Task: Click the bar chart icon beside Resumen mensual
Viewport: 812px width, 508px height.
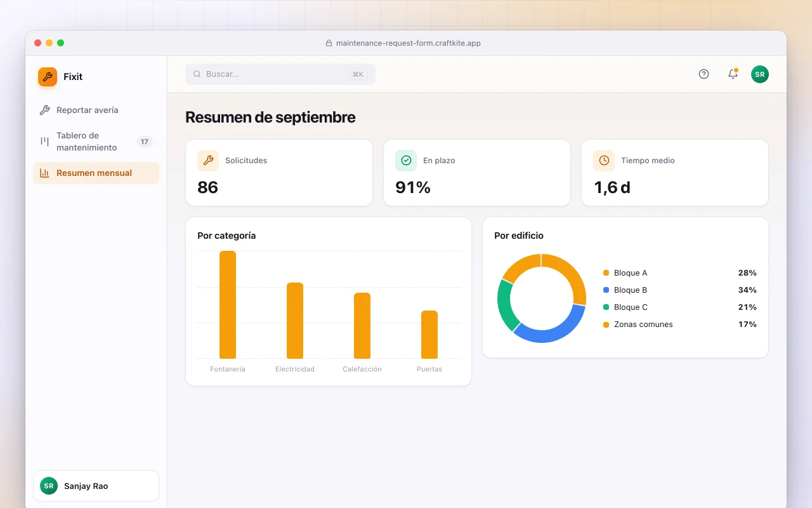Action: tap(44, 173)
